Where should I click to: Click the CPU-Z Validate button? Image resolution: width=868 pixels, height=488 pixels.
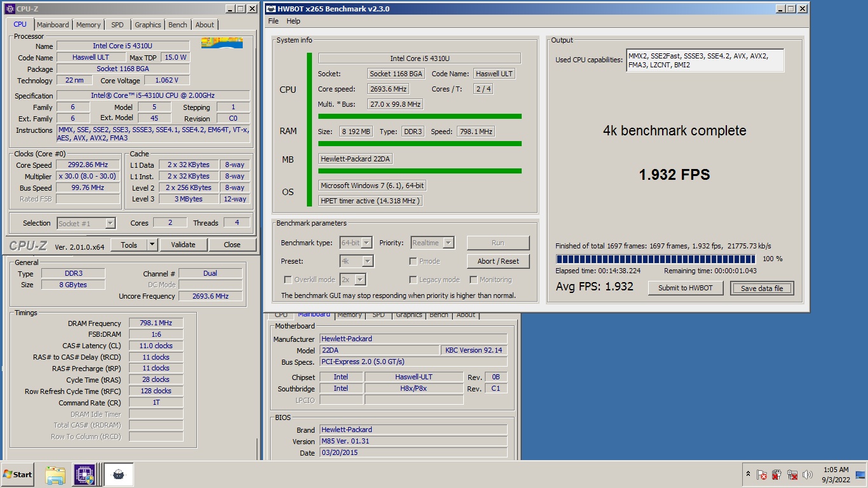point(183,245)
